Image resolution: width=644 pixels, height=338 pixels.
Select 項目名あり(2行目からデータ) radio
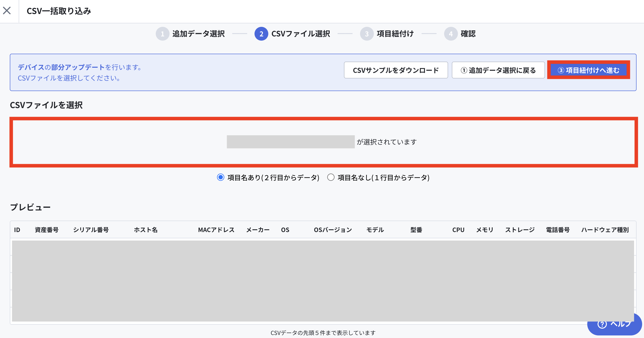coord(220,177)
